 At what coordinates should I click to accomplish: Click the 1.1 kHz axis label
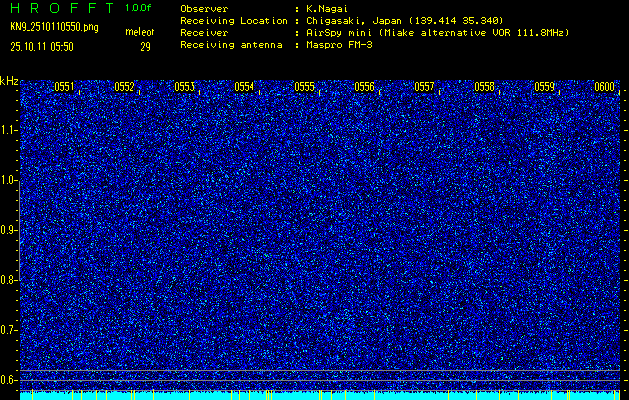coord(10,129)
